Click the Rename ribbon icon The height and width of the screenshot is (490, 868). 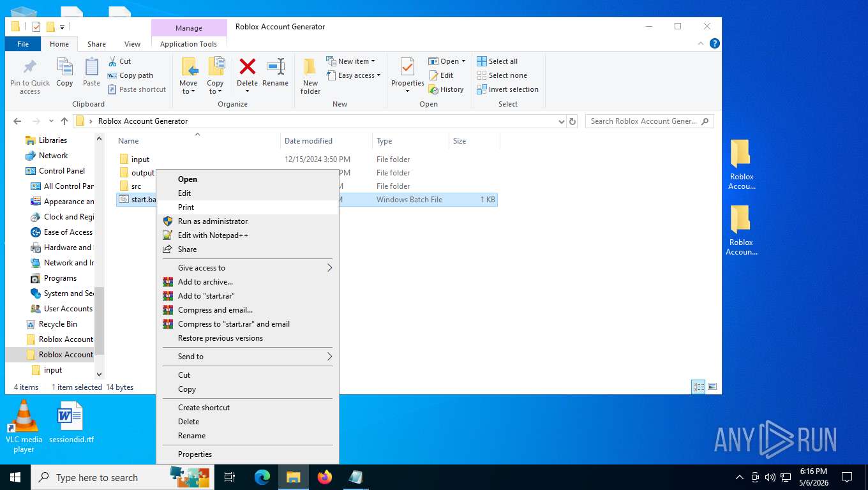pyautogui.click(x=275, y=73)
